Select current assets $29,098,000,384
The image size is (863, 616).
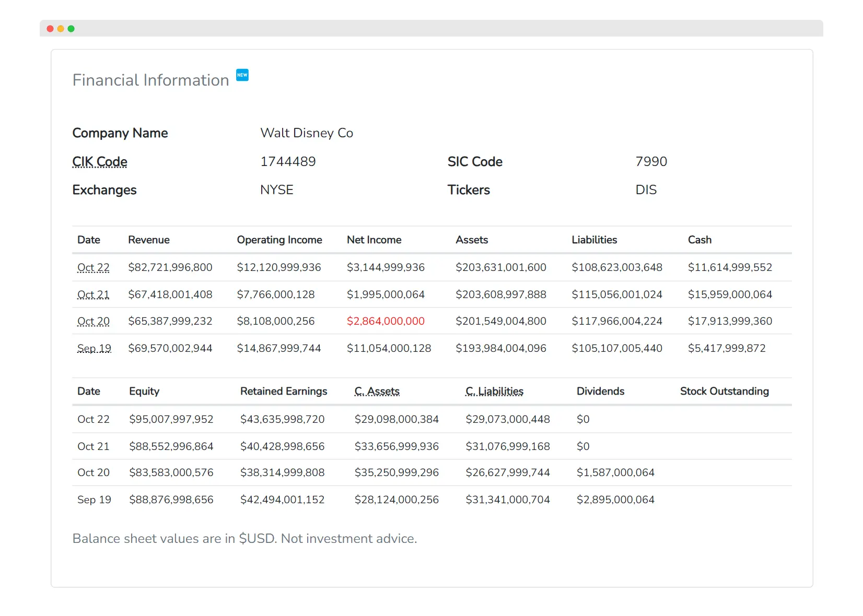click(396, 419)
